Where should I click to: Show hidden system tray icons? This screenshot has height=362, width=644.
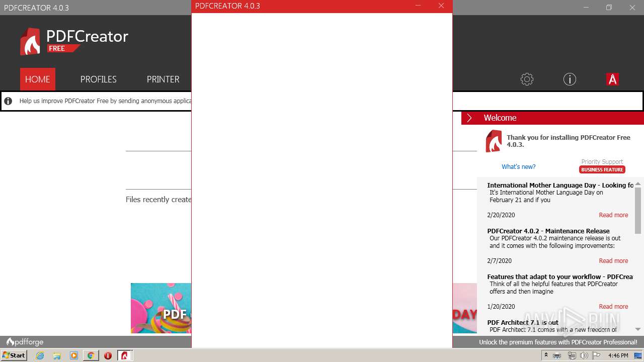click(x=546, y=355)
